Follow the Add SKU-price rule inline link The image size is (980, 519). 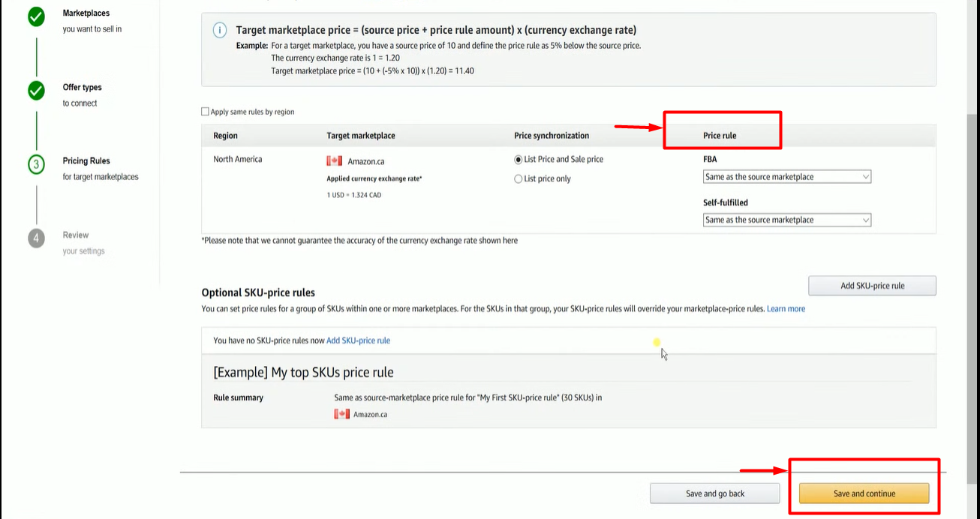358,340
